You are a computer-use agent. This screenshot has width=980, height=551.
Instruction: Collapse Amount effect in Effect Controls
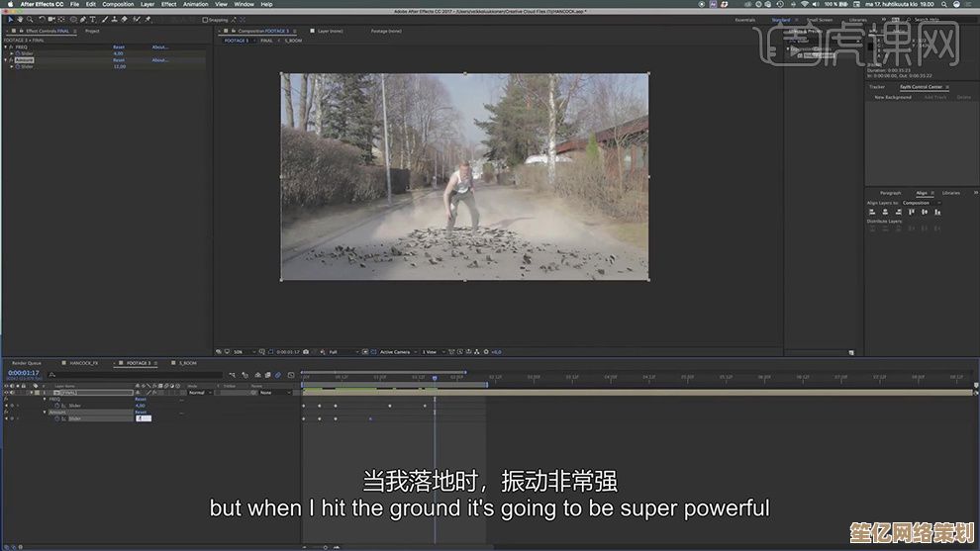[x=6, y=60]
